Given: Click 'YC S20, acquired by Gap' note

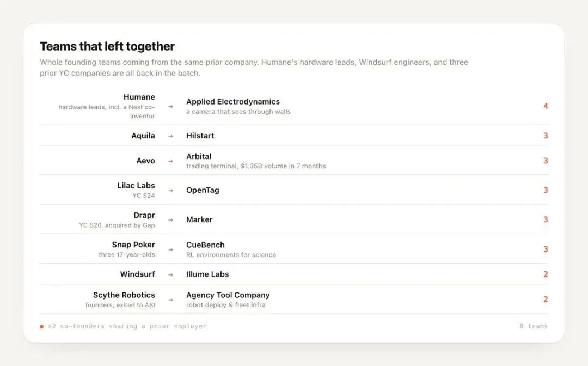Looking at the screenshot, I should coord(117,225).
